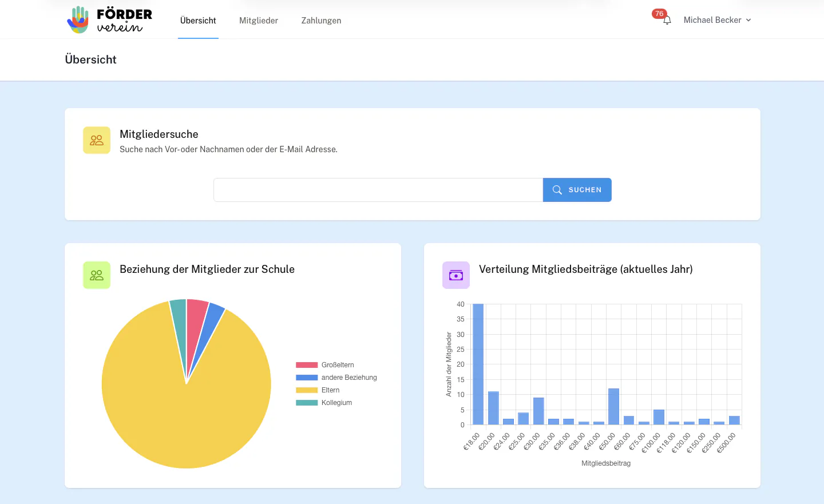Click Beziehung der Mitglieder zur Schule title
The image size is (824, 504).
click(x=207, y=269)
